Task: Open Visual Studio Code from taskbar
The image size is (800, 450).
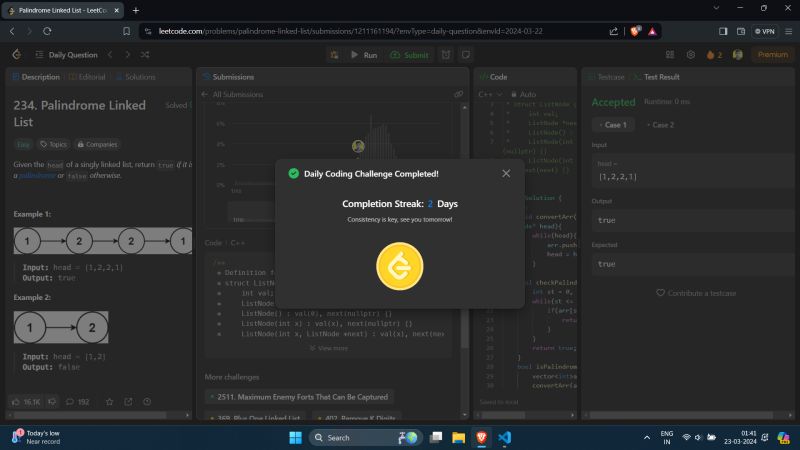Action: coord(505,437)
